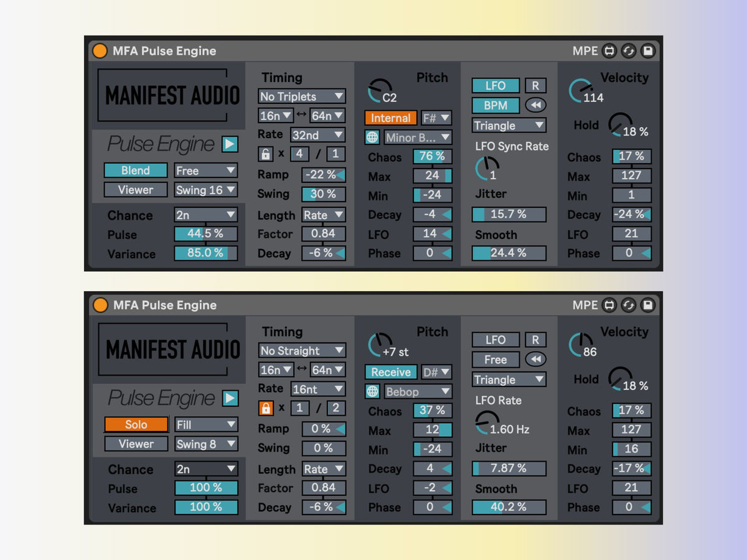Click the Fill mode button
Image resolution: width=747 pixels, height=560 pixels.
pyautogui.click(x=206, y=424)
